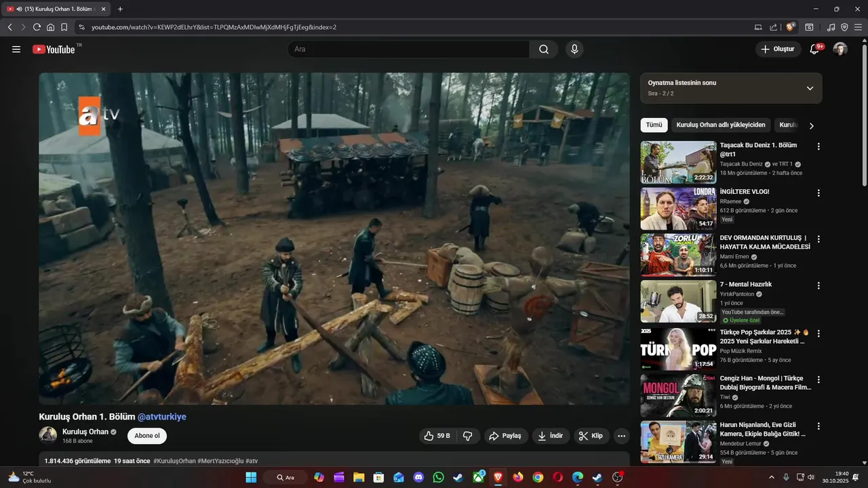
Task: Open a new browser tab
Action: pyautogui.click(x=120, y=9)
